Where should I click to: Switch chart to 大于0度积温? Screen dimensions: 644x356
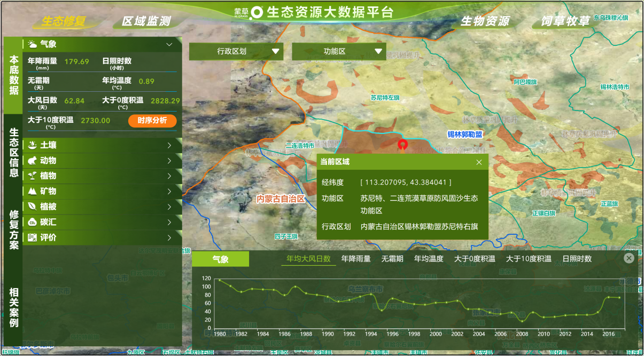(475, 259)
